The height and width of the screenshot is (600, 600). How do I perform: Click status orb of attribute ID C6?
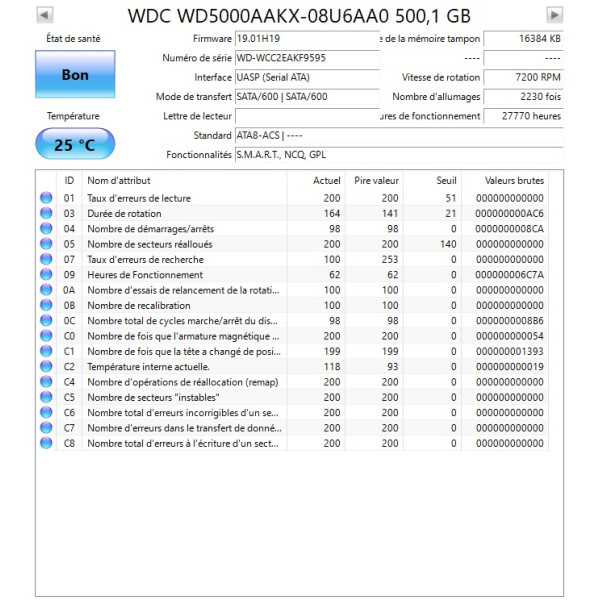(x=46, y=412)
